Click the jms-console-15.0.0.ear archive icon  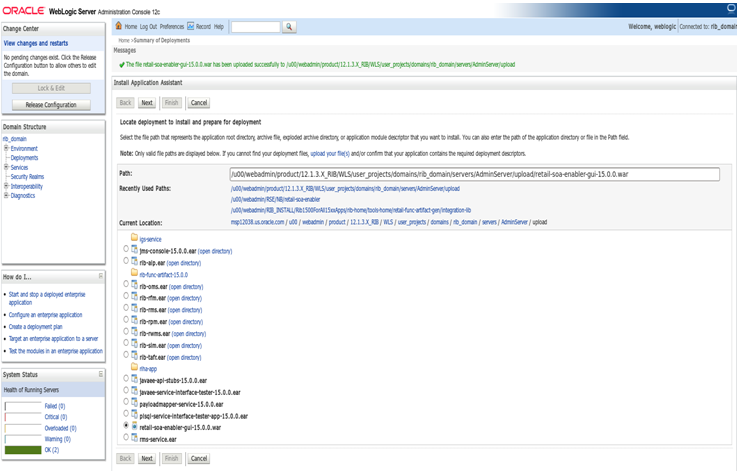(x=134, y=250)
